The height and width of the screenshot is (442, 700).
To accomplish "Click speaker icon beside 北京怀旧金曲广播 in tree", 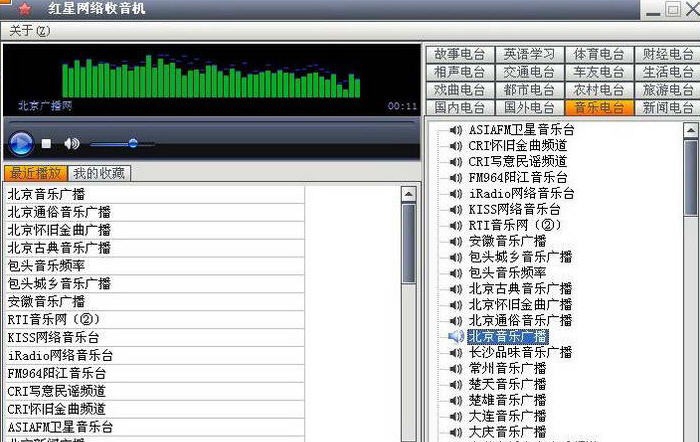I will (455, 305).
